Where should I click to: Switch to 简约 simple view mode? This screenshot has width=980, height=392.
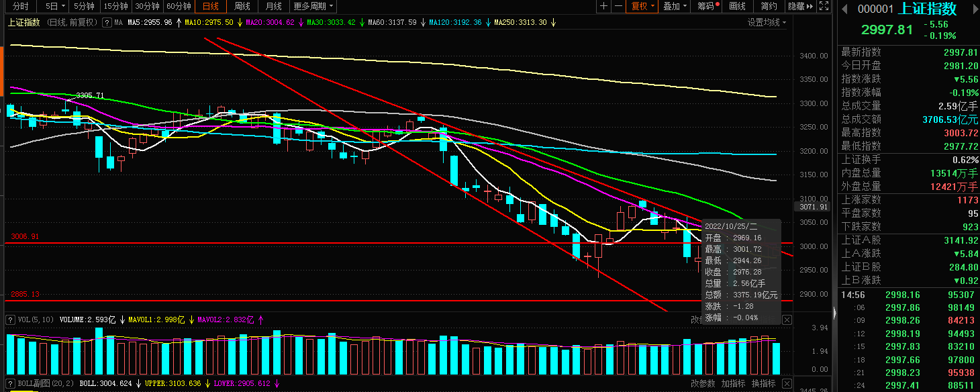pyautogui.click(x=769, y=6)
